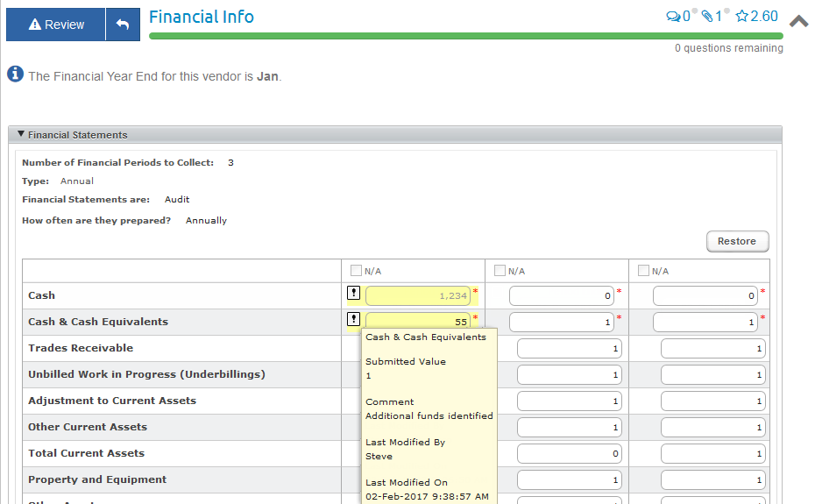This screenshot has height=504, width=815.
Task: Click 'Property and Equipment' row label
Action: pos(97,479)
